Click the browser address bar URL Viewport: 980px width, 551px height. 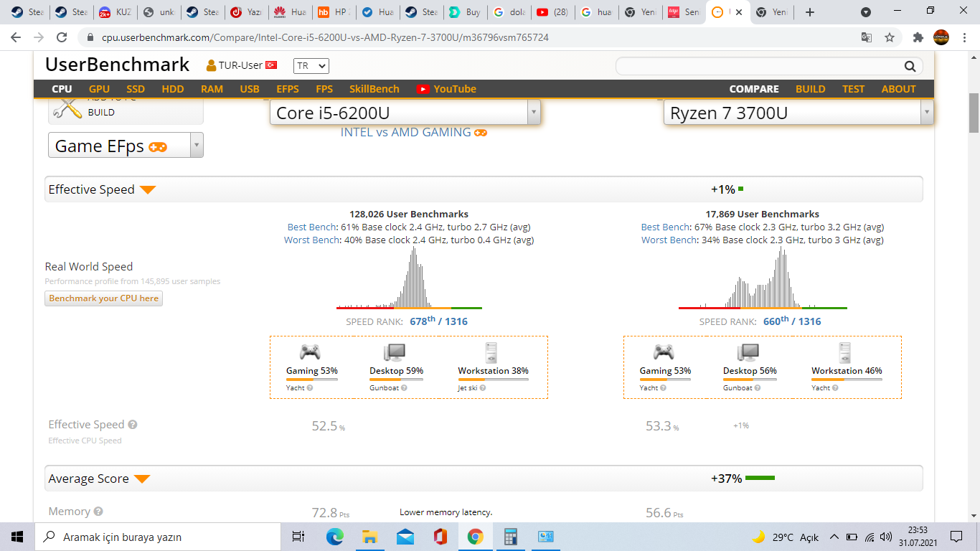[325, 37]
